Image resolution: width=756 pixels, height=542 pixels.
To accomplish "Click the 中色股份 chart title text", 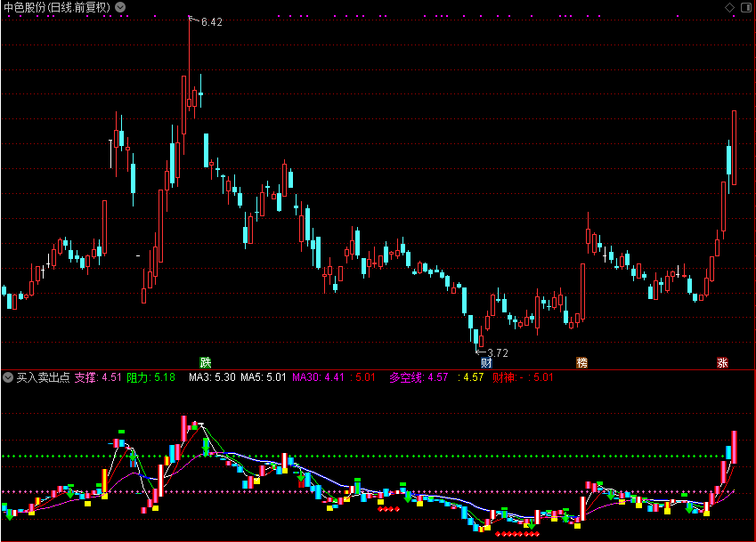I will pos(57,7).
